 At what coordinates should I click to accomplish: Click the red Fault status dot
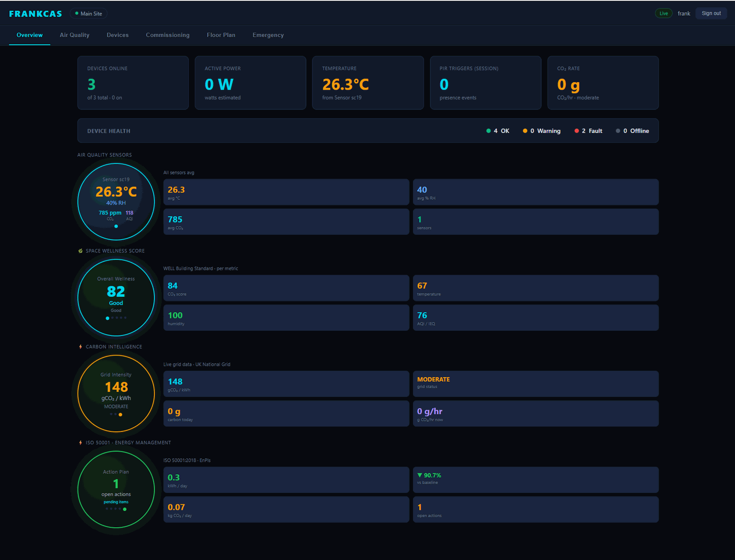[577, 131]
